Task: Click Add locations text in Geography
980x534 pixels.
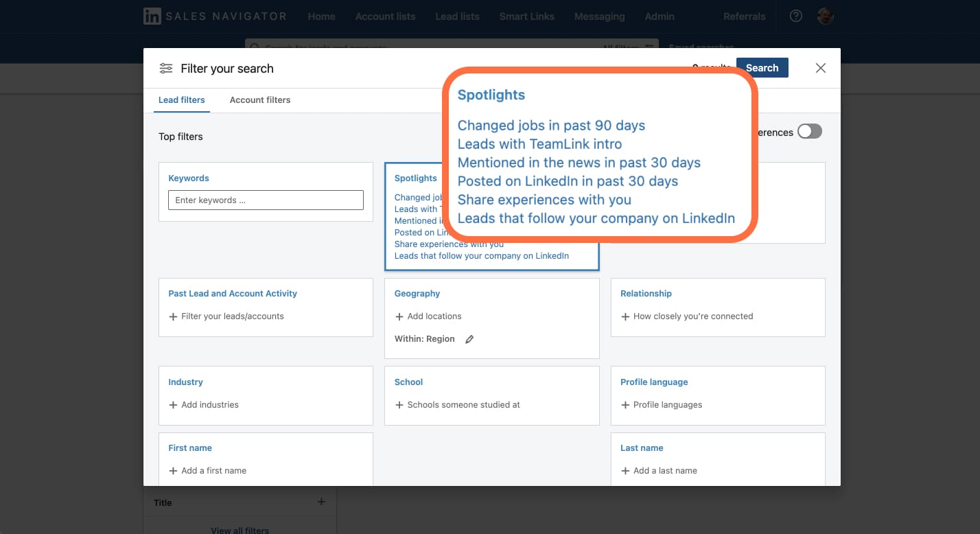Action: pyautogui.click(x=434, y=316)
